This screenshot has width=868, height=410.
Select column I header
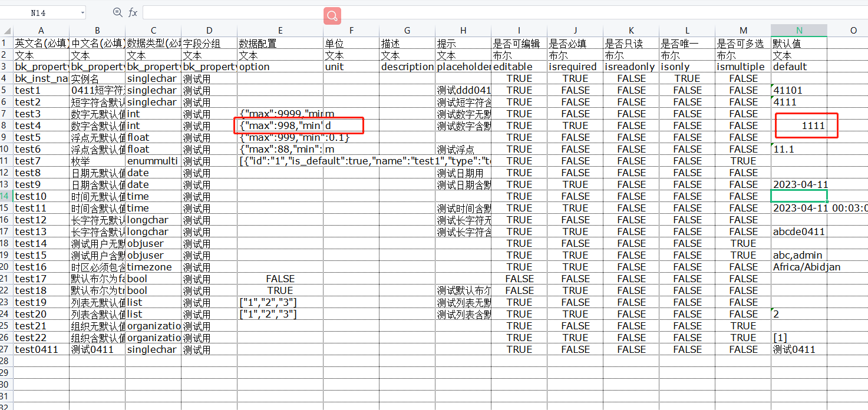[x=519, y=31]
